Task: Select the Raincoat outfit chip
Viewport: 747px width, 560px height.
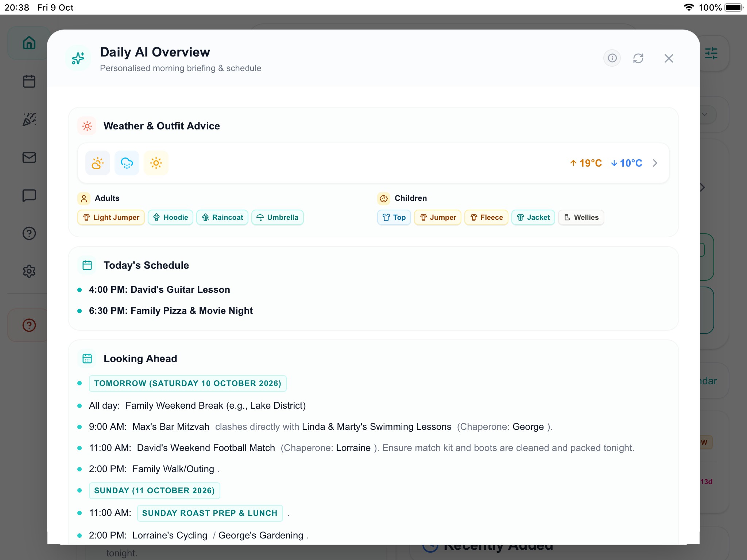Action: (222, 217)
